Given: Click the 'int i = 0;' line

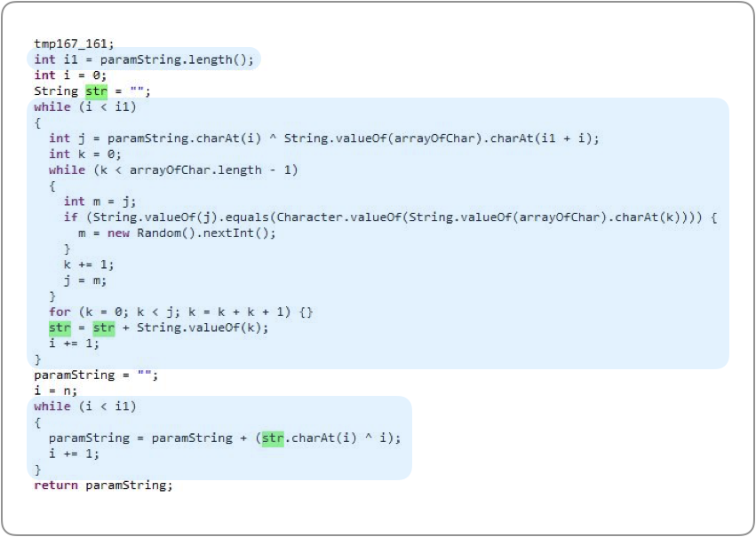Looking at the screenshot, I should pos(70,75).
